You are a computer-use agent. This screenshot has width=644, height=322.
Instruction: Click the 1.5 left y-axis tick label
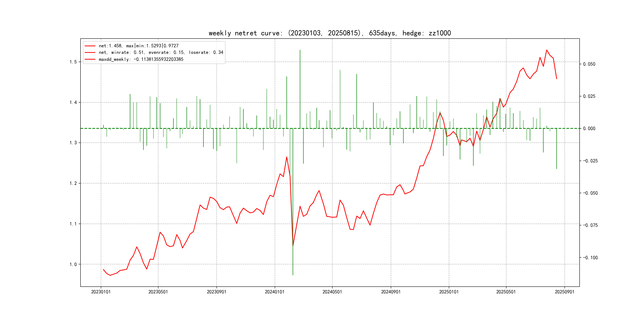click(x=73, y=62)
